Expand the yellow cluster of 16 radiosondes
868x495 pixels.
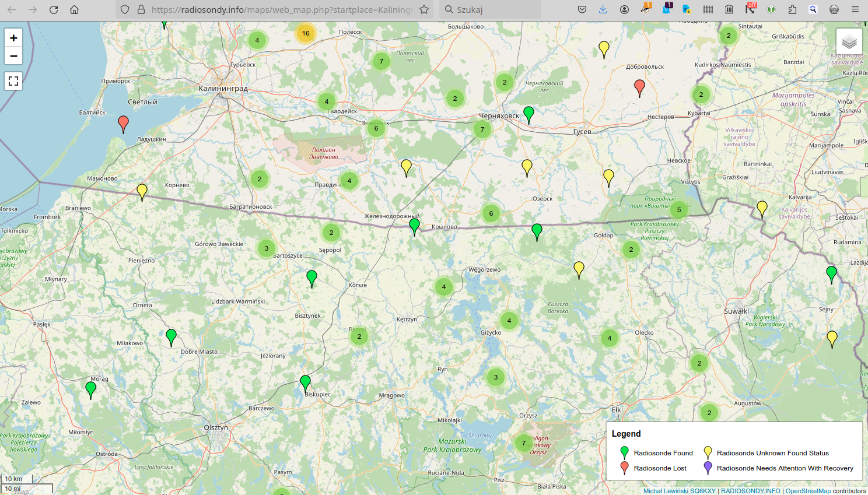pos(306,33)
